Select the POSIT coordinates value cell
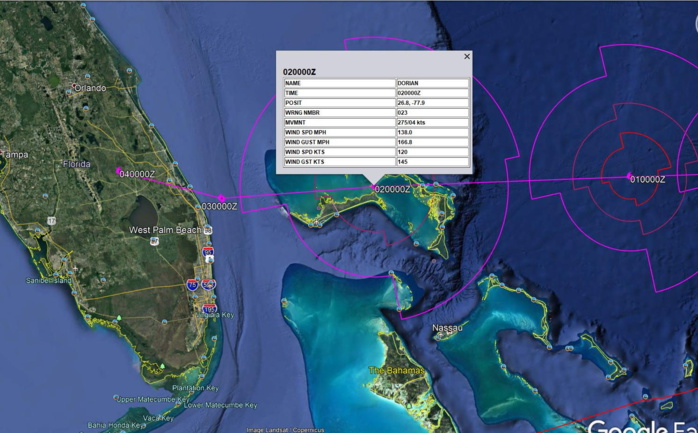The width and height of the screenshot is (698, 433). coord(431,102)
